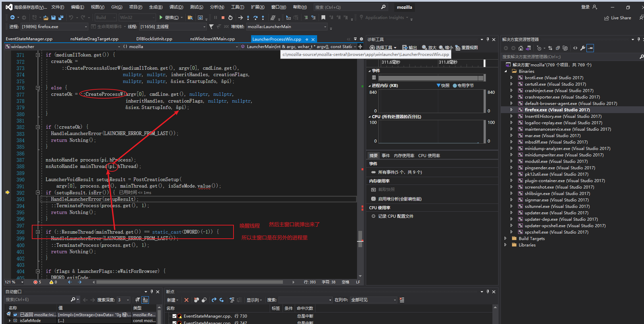Toggle the hex display button in the Autos window
Viewport: 644px width, 324px height.
point(145,300)
